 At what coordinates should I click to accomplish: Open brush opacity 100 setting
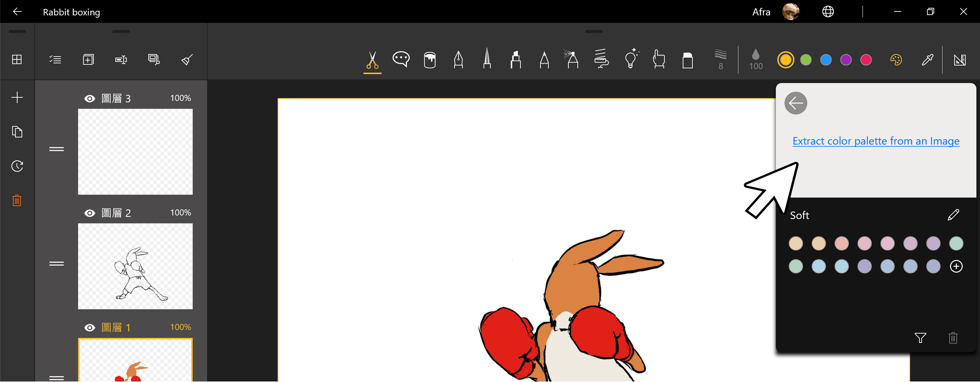tap(756, 60)
